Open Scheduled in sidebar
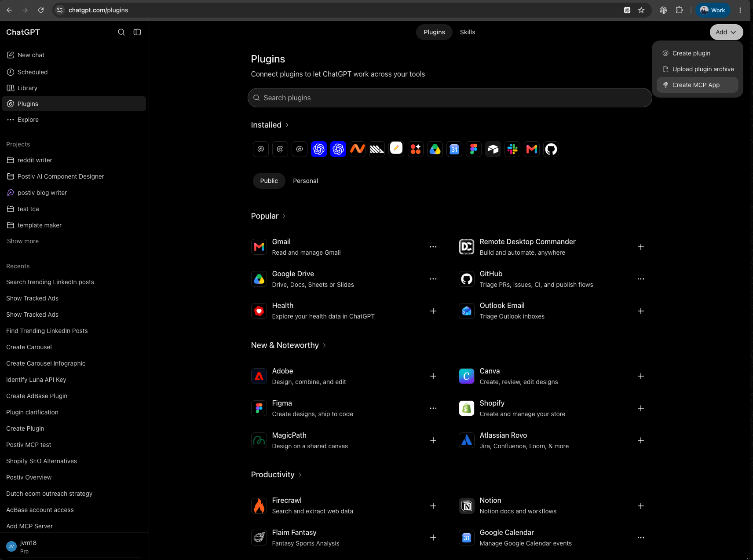Viewport: 753px width, 560px height. click(74, 72)
